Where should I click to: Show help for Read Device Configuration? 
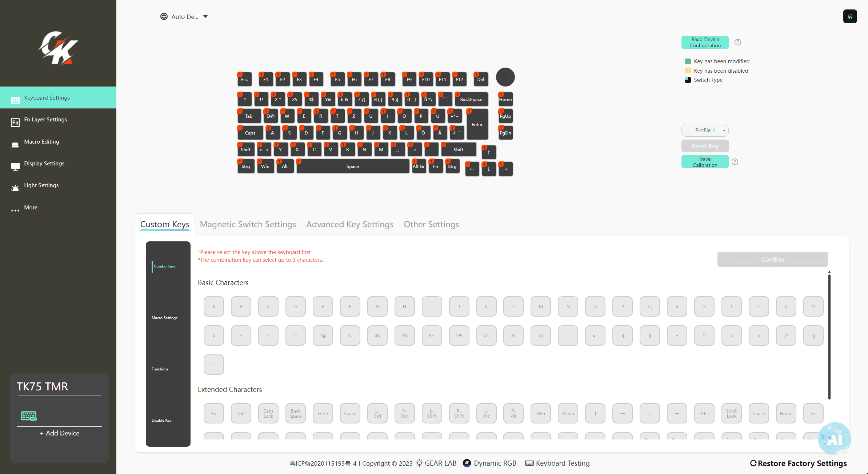click(x=737, y=42)
